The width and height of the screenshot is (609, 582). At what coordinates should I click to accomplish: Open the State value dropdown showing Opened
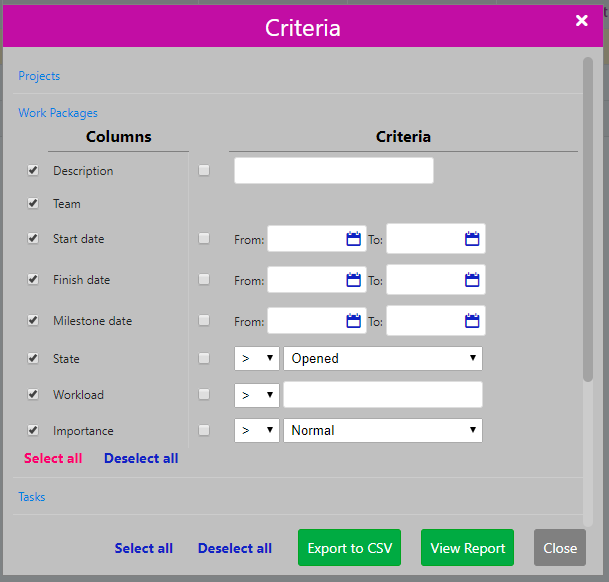[383, 359]
